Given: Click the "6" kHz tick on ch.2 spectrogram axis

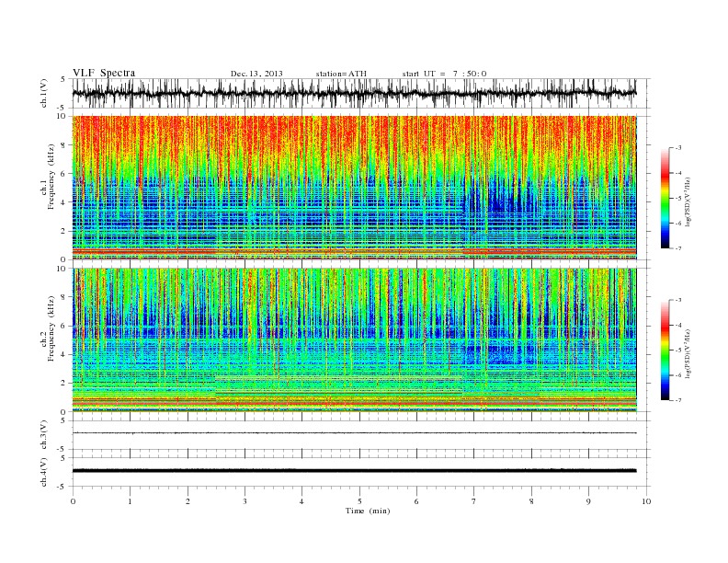Looking at the screenshot, I should [x=63, y=326].
